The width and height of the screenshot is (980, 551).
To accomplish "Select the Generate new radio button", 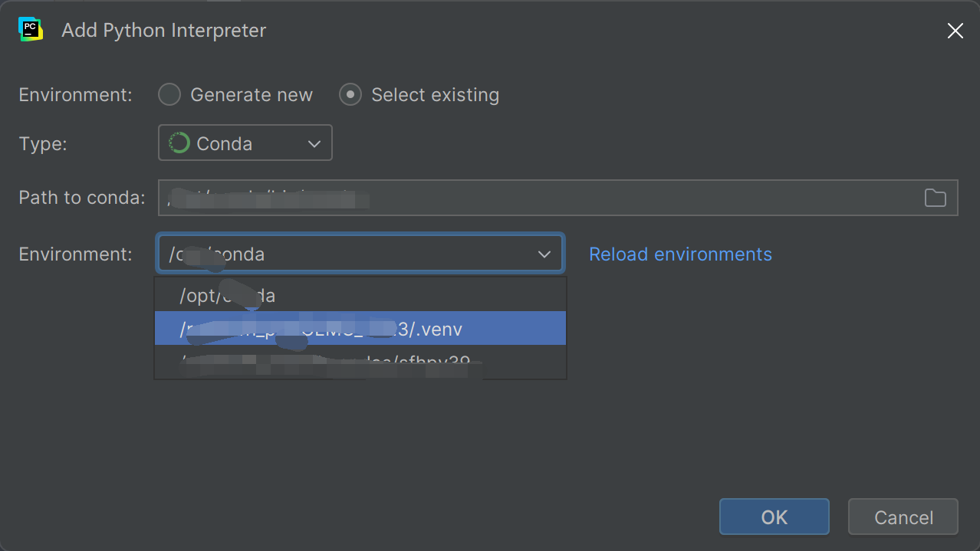I will [x=169, y=95].
